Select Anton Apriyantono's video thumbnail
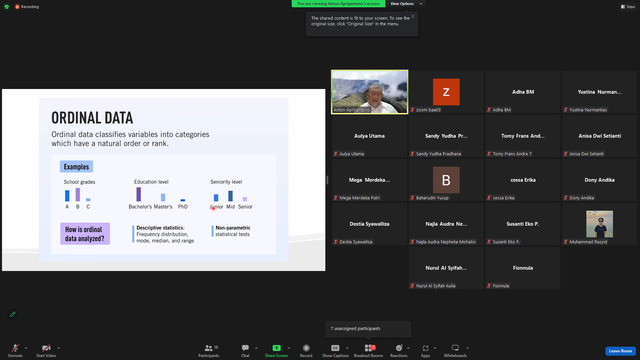This screenshot has width=640, height=360. click(x=369, y=92)
